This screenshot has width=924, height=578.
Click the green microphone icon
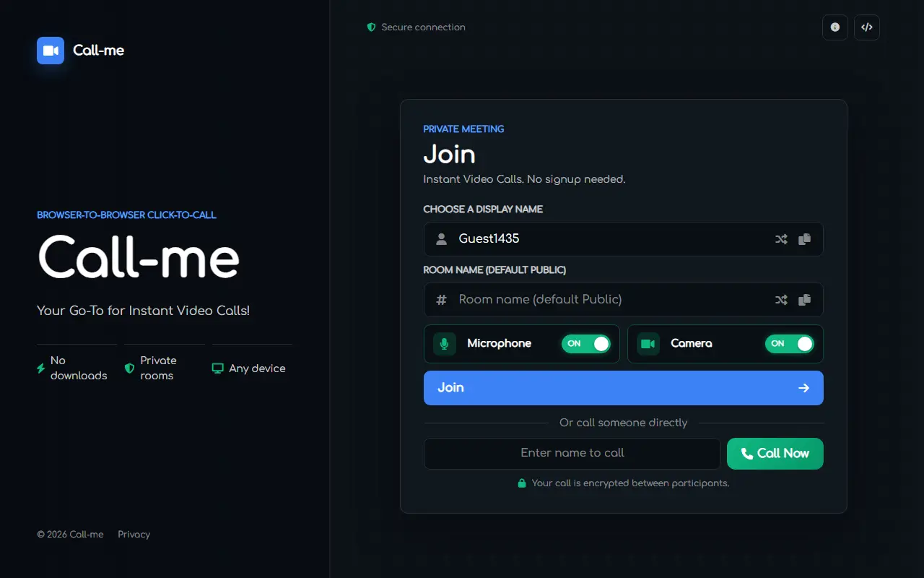coord(445,344)
